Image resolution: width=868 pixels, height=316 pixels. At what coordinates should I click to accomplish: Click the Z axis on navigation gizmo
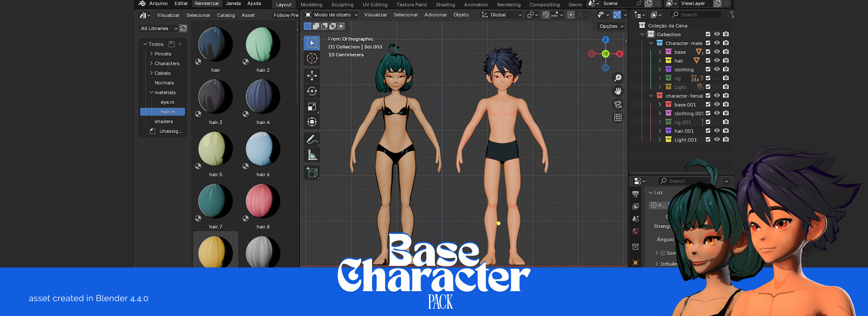(x=605, y=40)
